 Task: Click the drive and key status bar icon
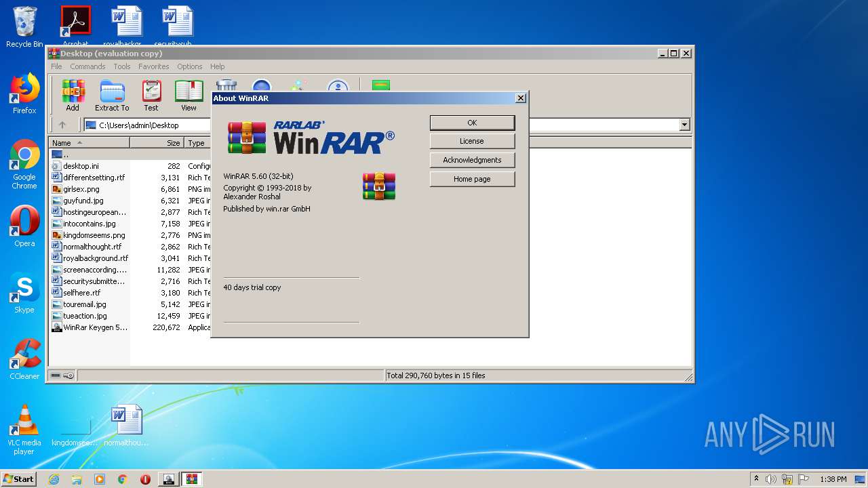click(x=62, y=375)
